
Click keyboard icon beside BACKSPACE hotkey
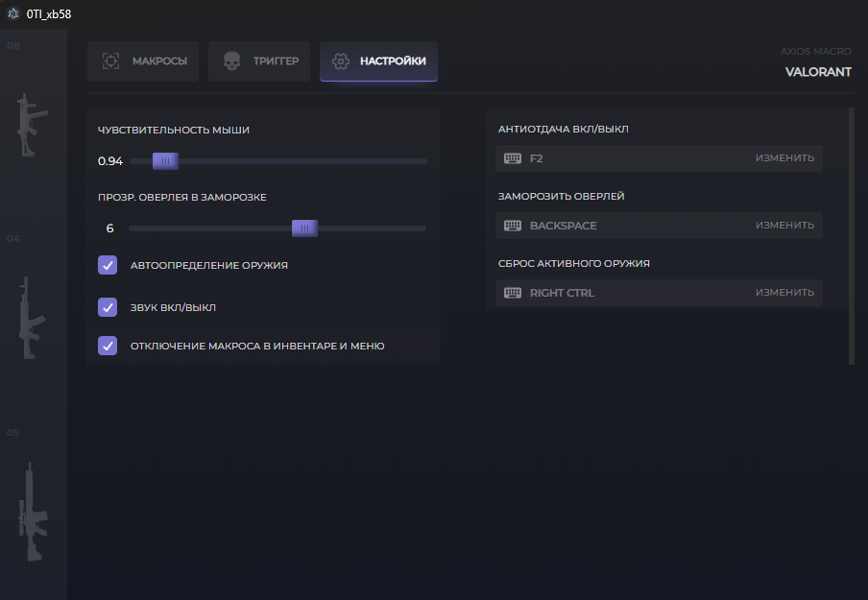[x=513, y=226]
